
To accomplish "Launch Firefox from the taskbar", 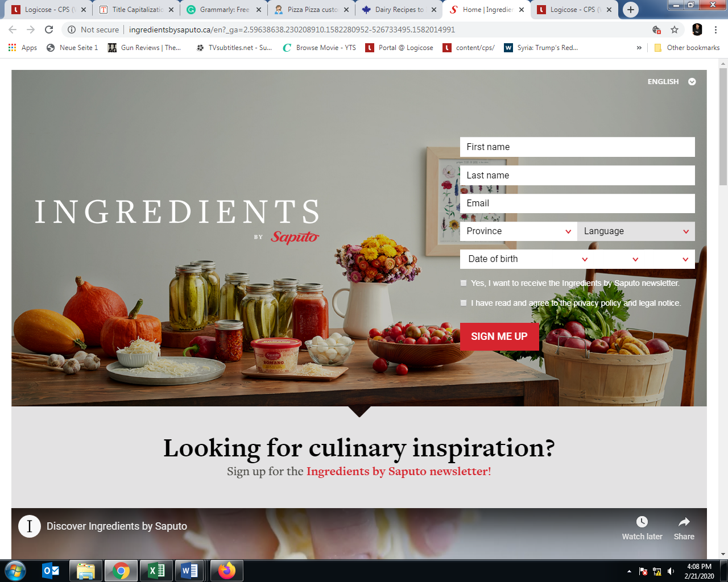I will (227, 571).
